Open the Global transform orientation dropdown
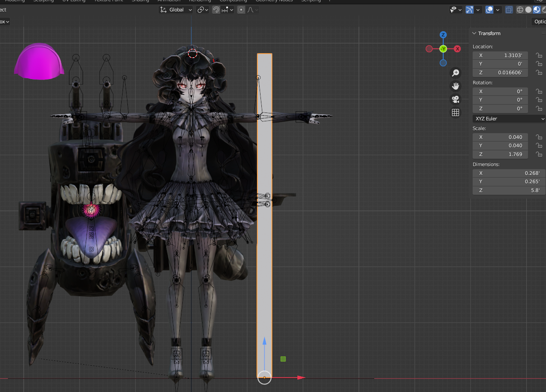 (176, 10)
